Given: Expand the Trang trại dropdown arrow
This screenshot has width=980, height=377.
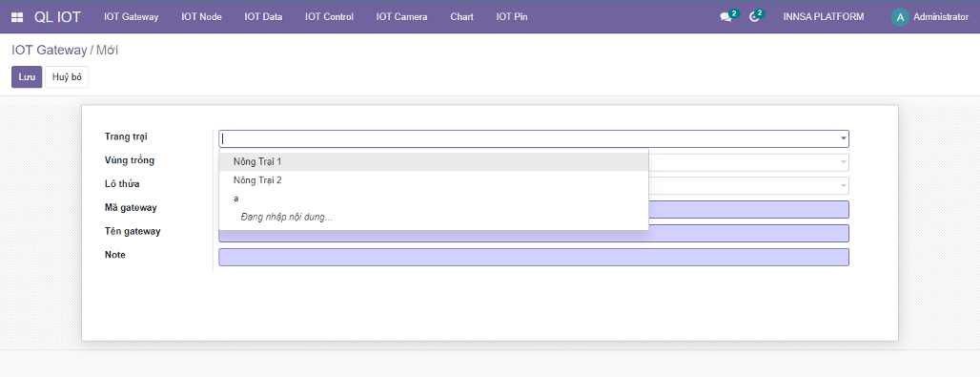Looking at the screenshot, I should pyautogui.click(x=843, y=138).
